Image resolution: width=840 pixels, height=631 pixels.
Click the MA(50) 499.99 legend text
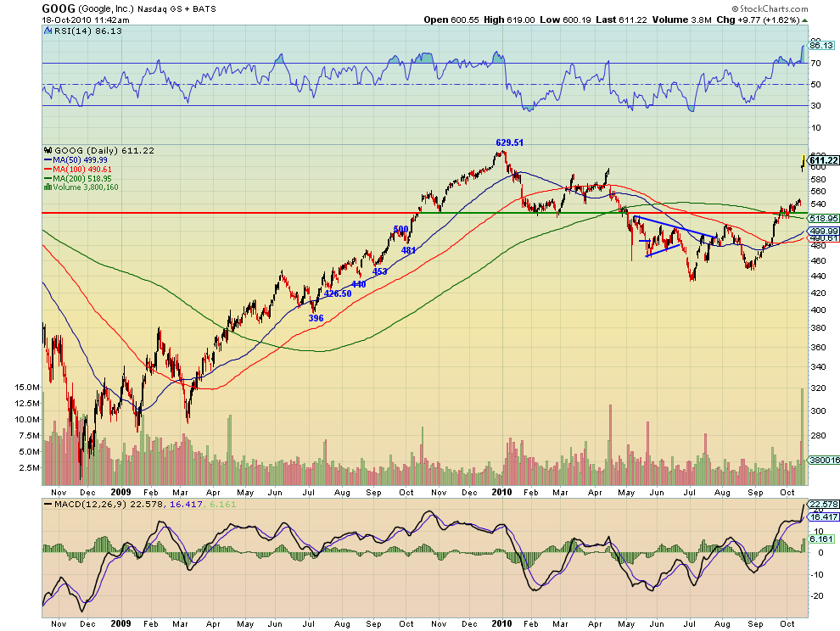coord(80,160)
